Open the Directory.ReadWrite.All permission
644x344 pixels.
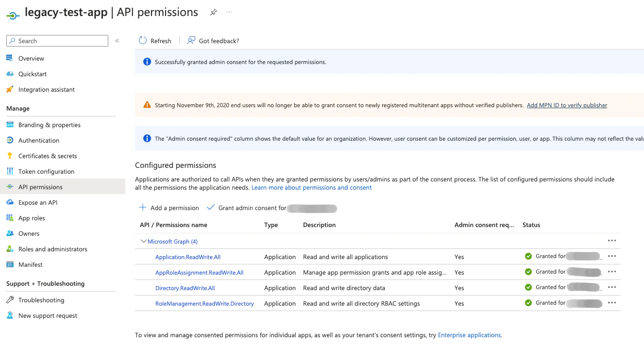tap(185, 288)
